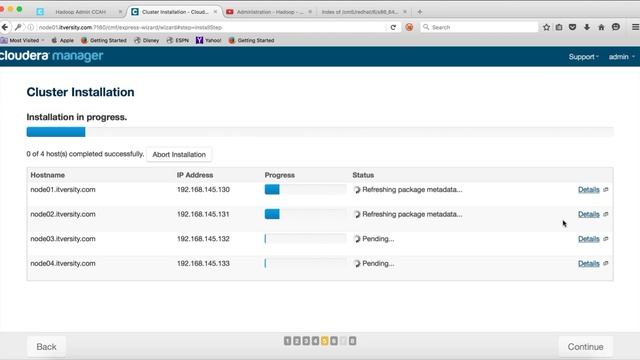The width and height of the screenshot is (640, 360).
Task: Click node02 progress bar
Action: (x=305, y=214)
